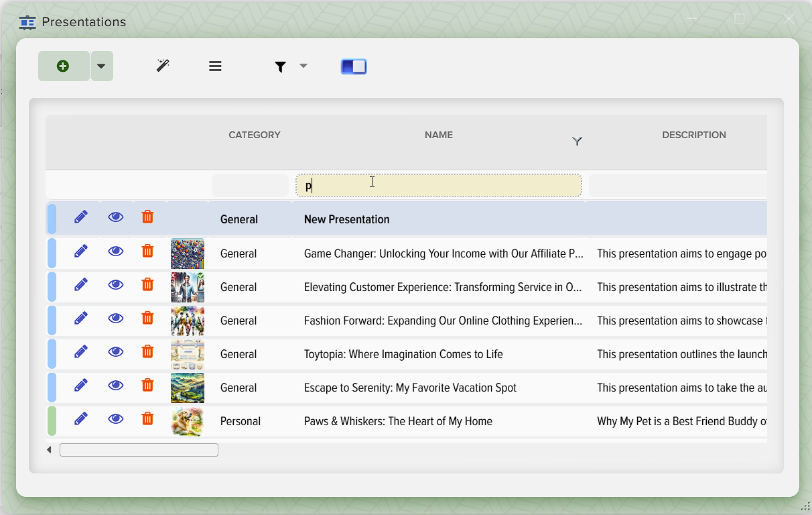Open the Paws & Whiskers dog thumbnail

point(188,421)
